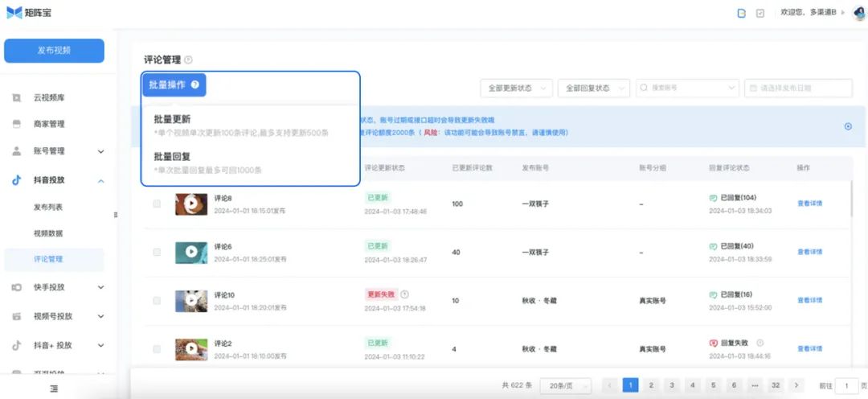This screenshot has width=868, height=399.
Task: Collapse sidebar with the bottom menu icon
Action: click(55, 389)
